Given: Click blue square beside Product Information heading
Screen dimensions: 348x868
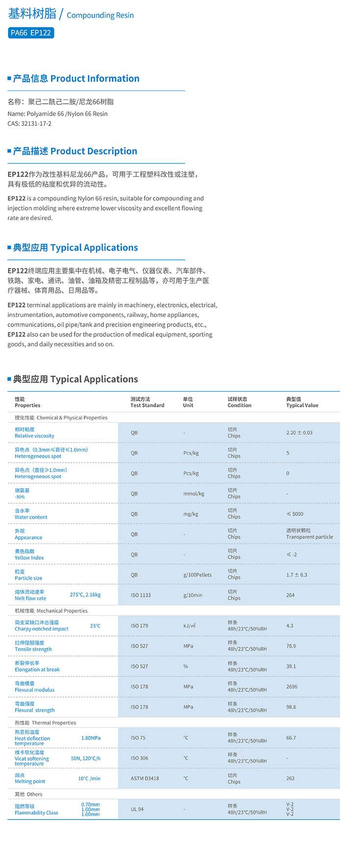Looking at the screenshot, I should pos(9,78).
